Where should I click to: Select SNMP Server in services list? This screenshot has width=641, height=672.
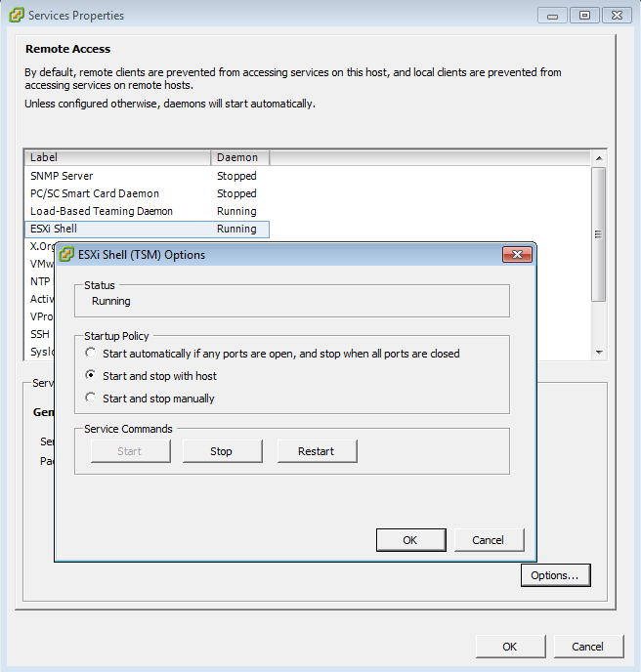(x=62, y=176)
